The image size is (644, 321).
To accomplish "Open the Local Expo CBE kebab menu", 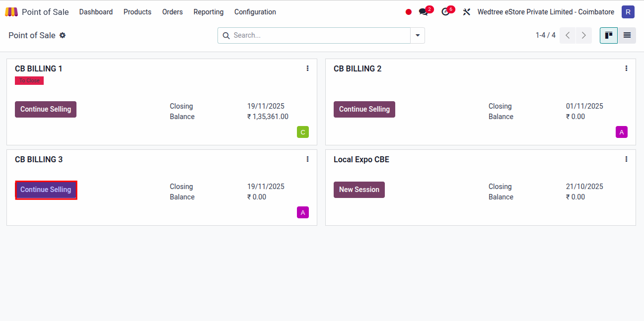I will pos(626,159).
